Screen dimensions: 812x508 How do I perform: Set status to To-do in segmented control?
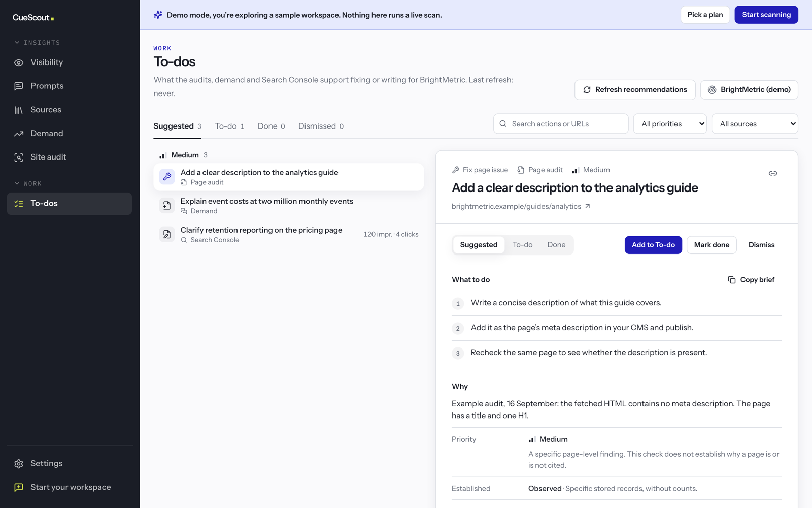pos(522,245)
